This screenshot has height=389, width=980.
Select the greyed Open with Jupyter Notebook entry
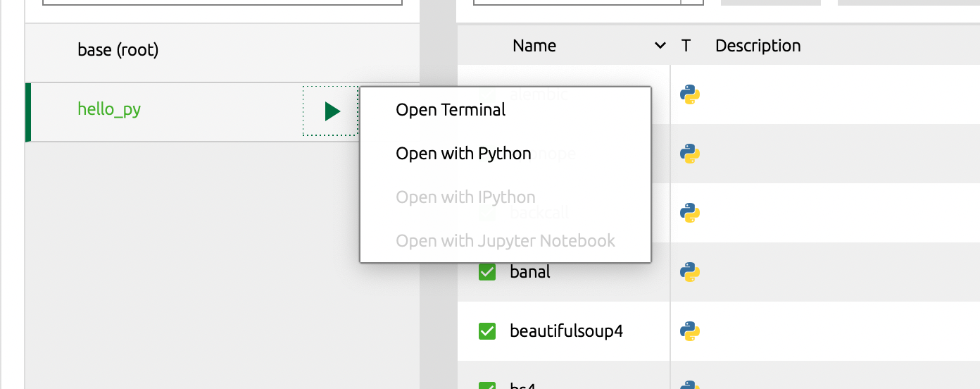point(505,241)
